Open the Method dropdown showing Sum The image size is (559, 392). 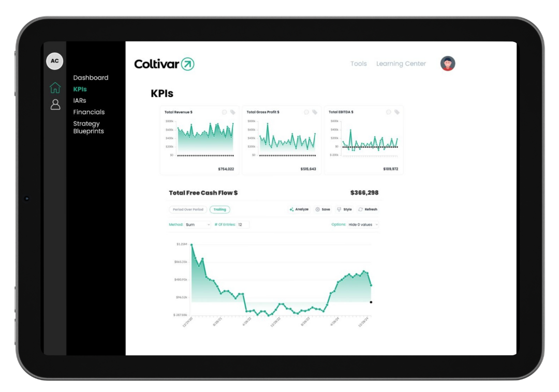(198, 224)
